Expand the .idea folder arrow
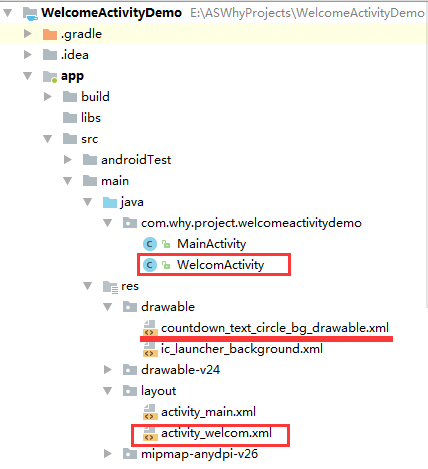This screenshot has height=469, width=428. click(x=28, y=55)
